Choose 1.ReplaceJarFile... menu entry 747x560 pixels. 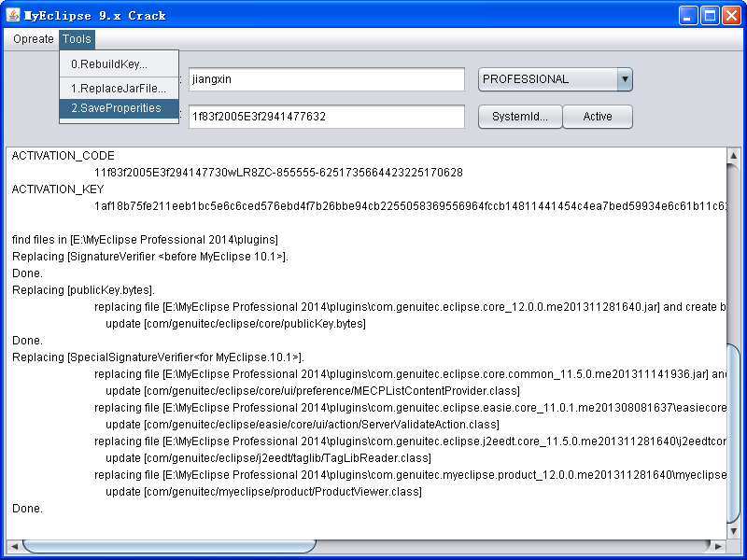[120, 89]
